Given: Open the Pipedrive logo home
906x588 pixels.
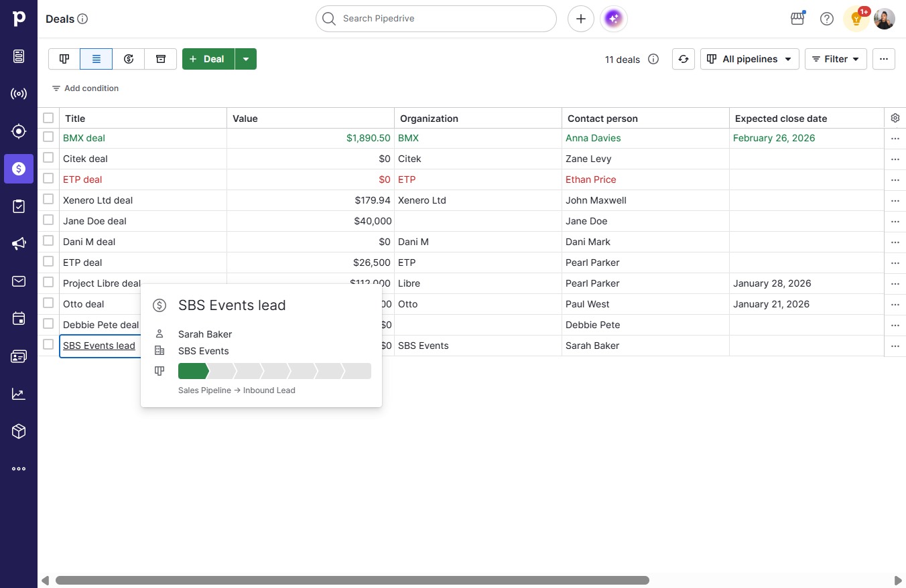Looking at the screenshot, I should pos(19,19).
